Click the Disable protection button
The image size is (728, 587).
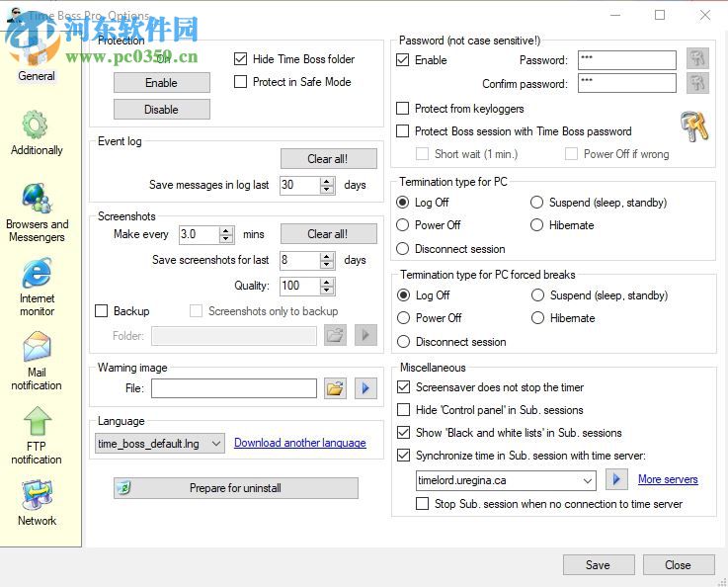[162, 109]
